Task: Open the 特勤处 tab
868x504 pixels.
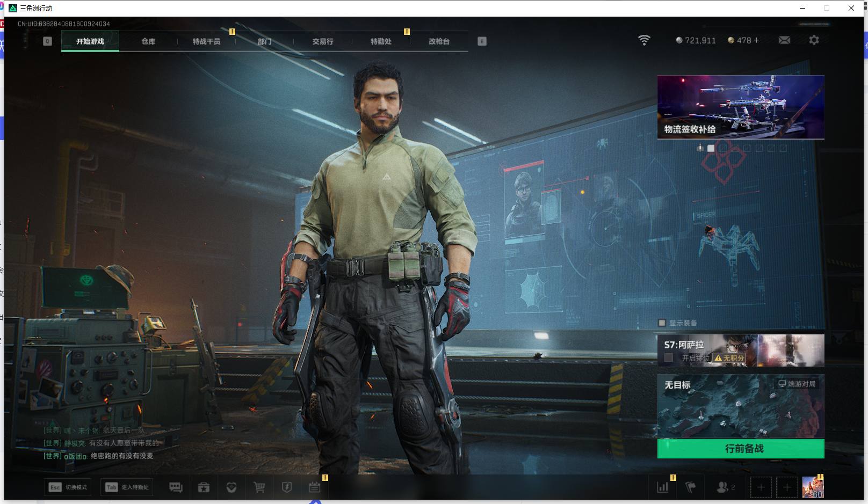Action: coord(381,41)
